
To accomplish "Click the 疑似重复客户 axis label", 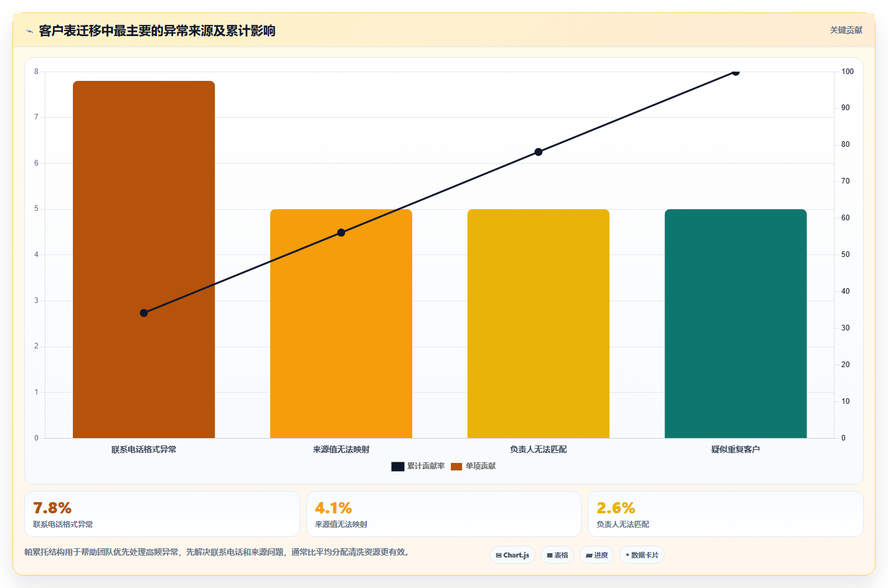I will click(735, 449).
